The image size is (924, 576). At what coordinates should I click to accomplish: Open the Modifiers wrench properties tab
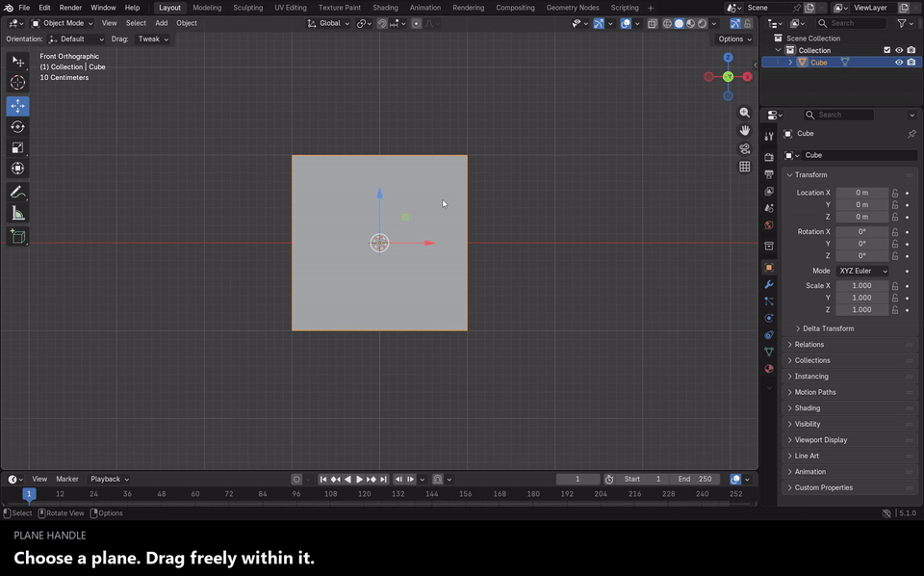pyautogui.click(x=769, y=284)
